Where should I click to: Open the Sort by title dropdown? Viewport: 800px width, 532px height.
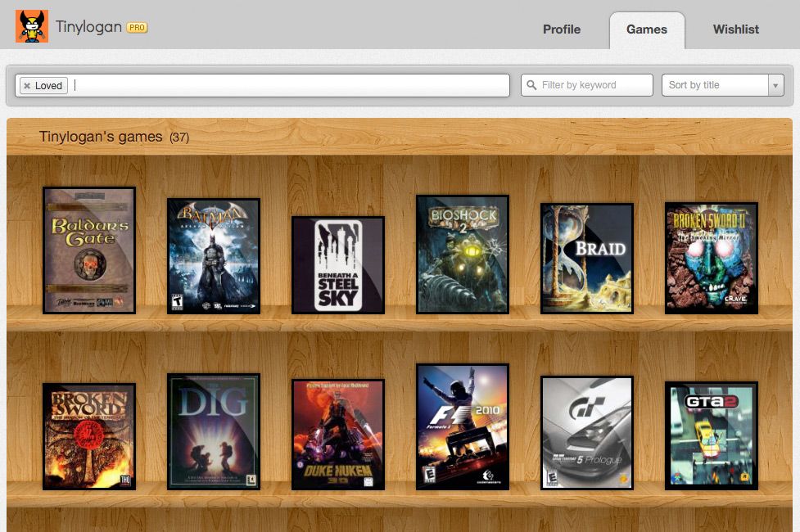point(722,85)
